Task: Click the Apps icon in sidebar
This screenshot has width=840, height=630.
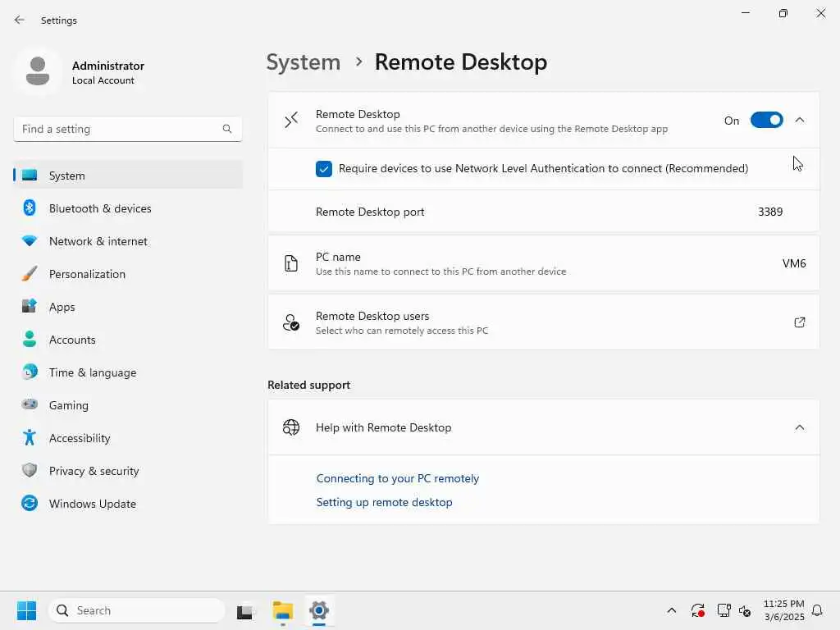Action: 30,307
